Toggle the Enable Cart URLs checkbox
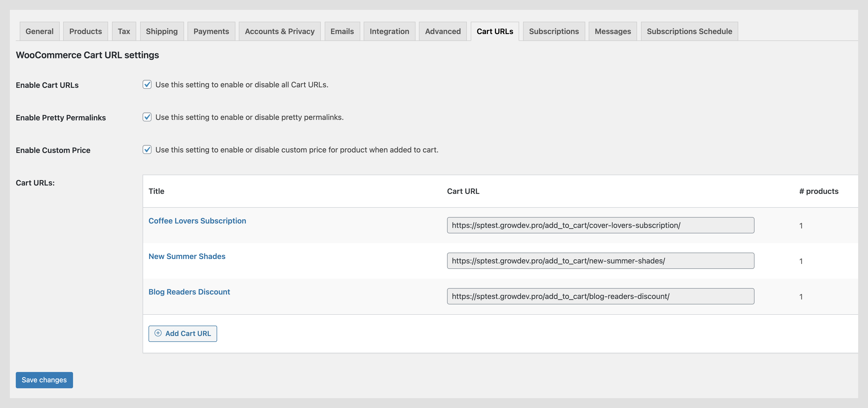 (x=147, y=84)
